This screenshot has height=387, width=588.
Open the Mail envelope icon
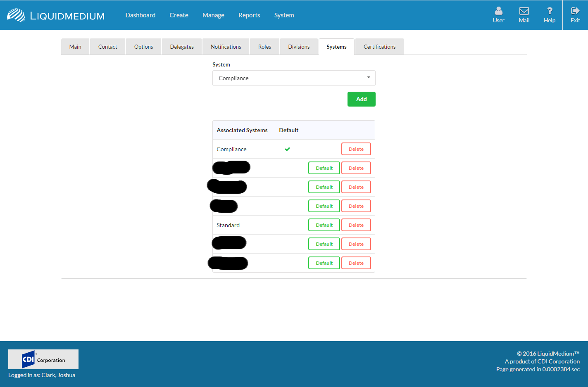click(x=524, y=11)
